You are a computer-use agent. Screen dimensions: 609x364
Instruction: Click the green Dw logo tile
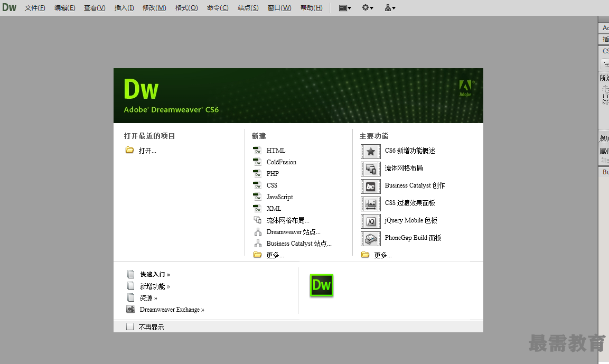point(322,285)
